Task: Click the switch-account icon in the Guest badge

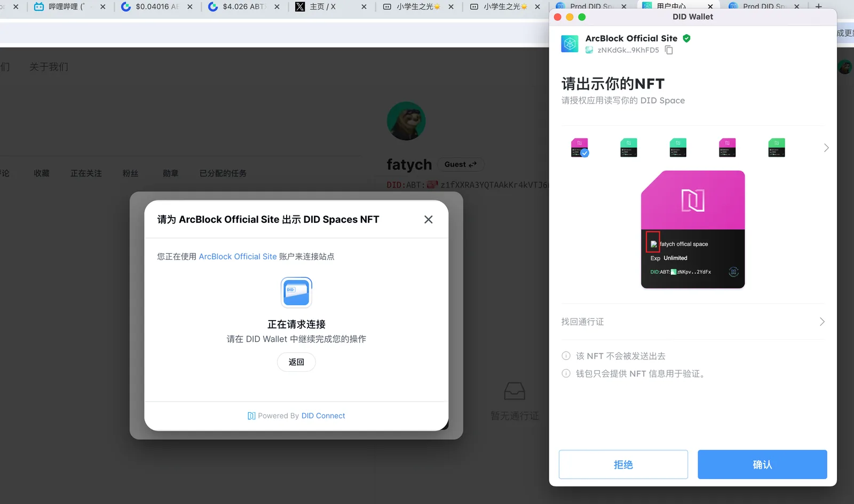Action: pos(472,164)
